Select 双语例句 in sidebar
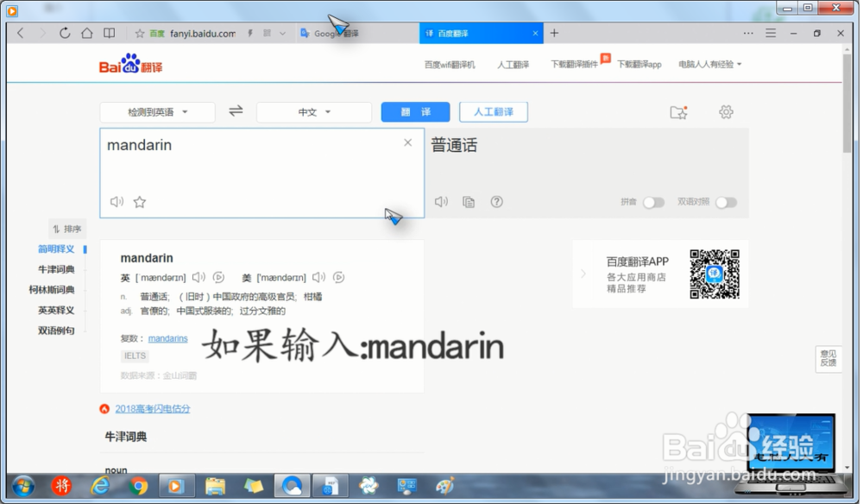This screenshot has height=504, width=863. point(56,331)
